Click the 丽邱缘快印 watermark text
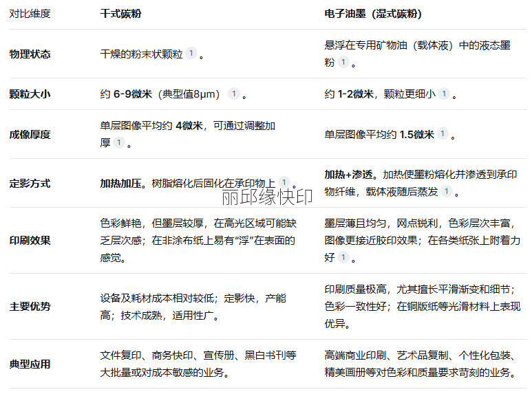 tap(266, 197)
